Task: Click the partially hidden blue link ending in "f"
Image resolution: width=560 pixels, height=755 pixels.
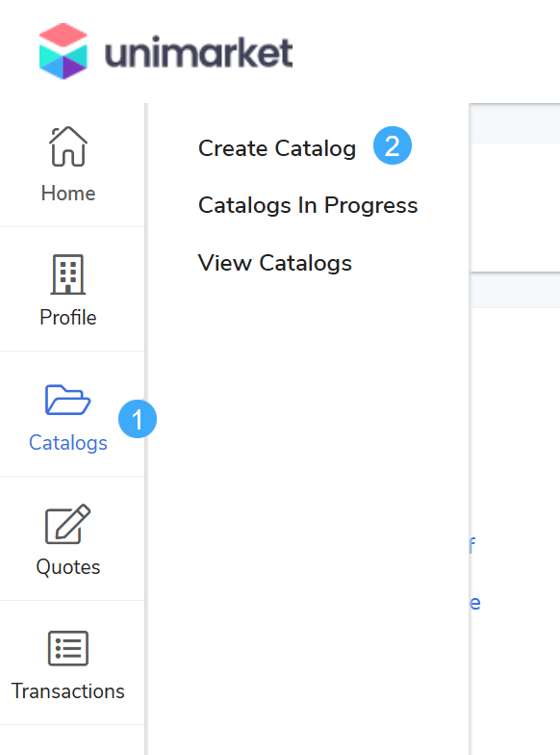Action: pyautogui.click(x=472, y=546)
